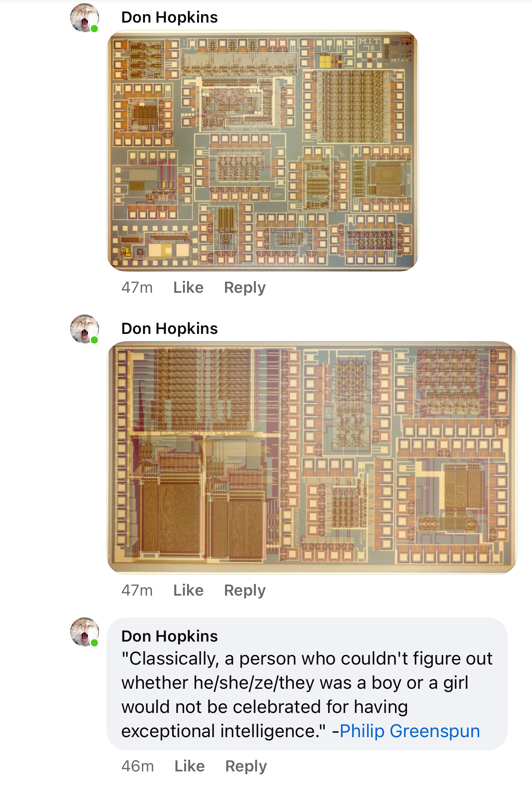
Task: Reply to the Philip Greenspun quote comment
Action: pyautogui.click(x=246, y=767)
